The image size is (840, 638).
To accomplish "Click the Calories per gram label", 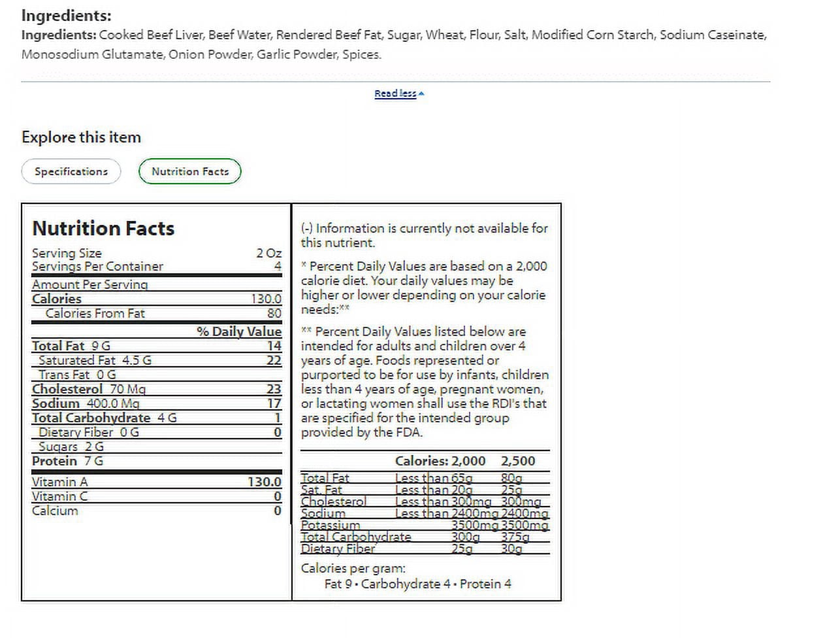I will (x=353, y=568).
